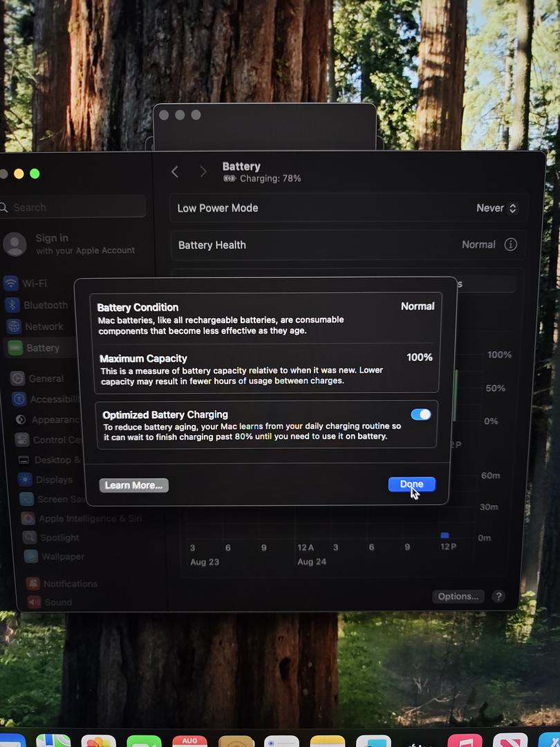This screenshot has height=747, width=560.
Task: Open Photos from the Dock
Action: [x=99, y=741]
